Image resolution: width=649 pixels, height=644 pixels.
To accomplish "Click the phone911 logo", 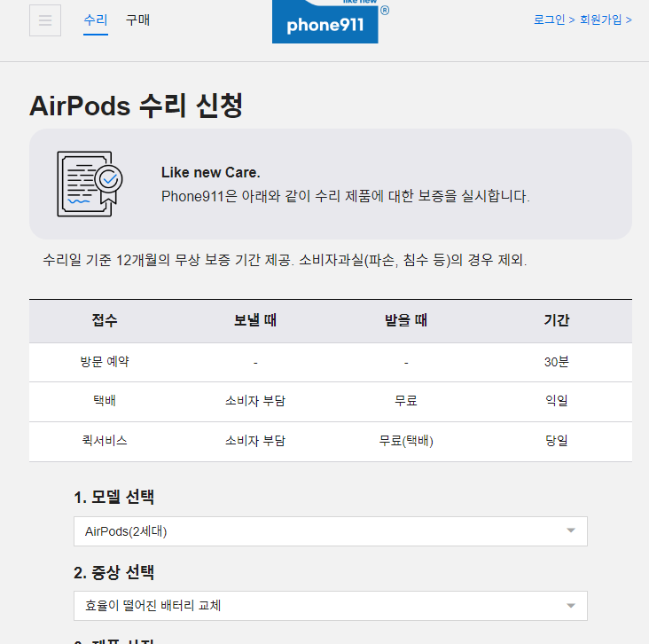I will click(325, 21).
